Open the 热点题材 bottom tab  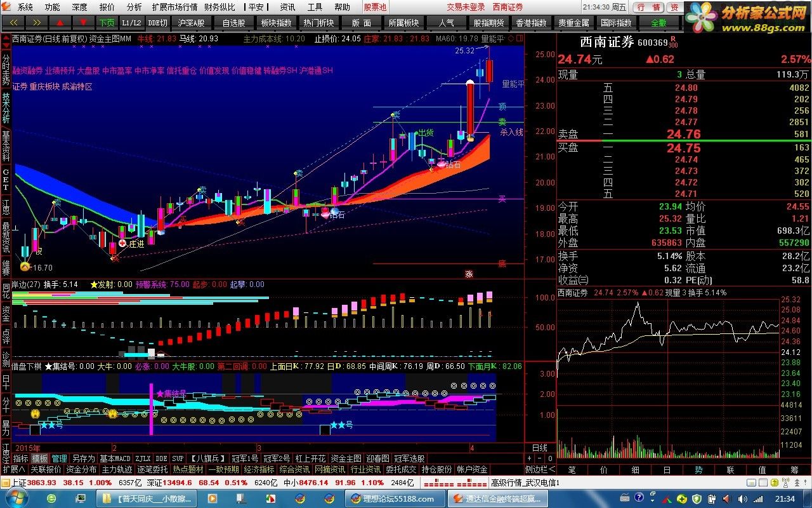(188, 469)
